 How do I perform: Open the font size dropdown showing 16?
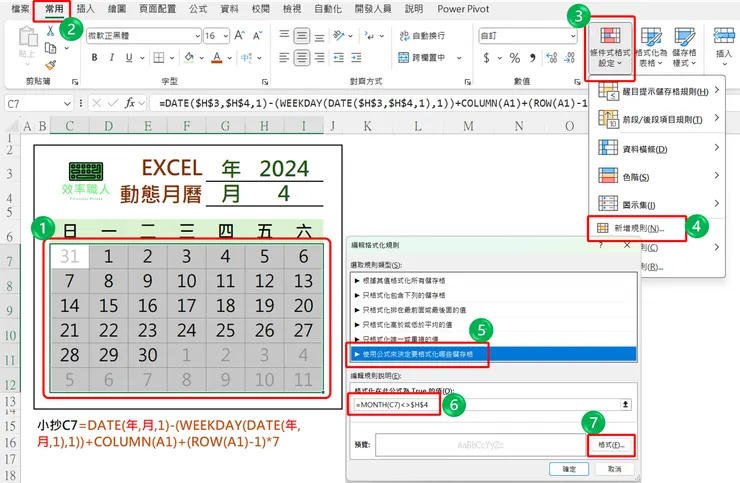(x=226, y=35)
